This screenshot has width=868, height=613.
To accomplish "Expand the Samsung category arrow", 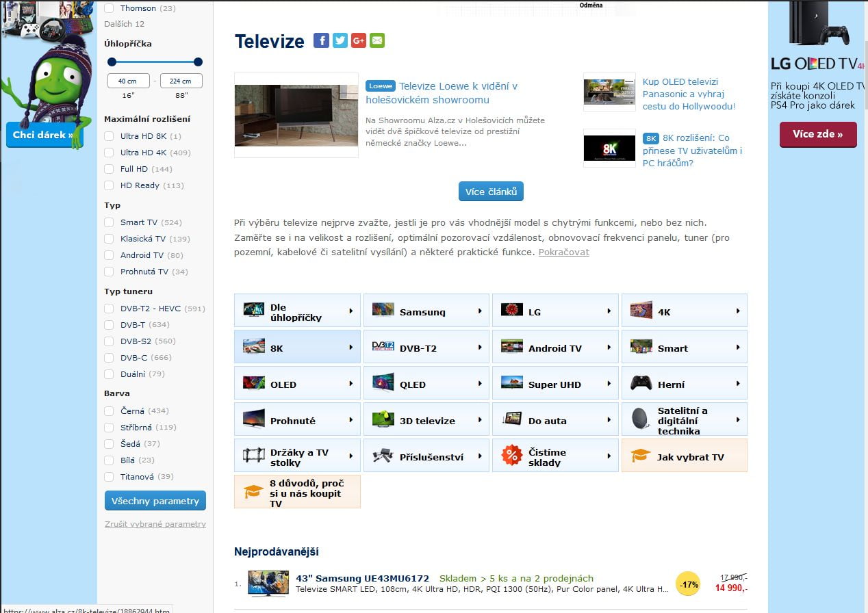I will click(x=480, y=311).
